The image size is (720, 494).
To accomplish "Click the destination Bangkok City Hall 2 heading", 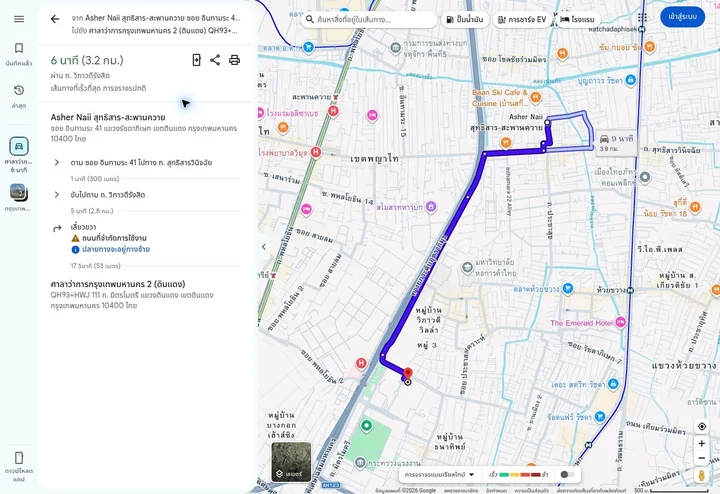I will (x=118, y=284).
